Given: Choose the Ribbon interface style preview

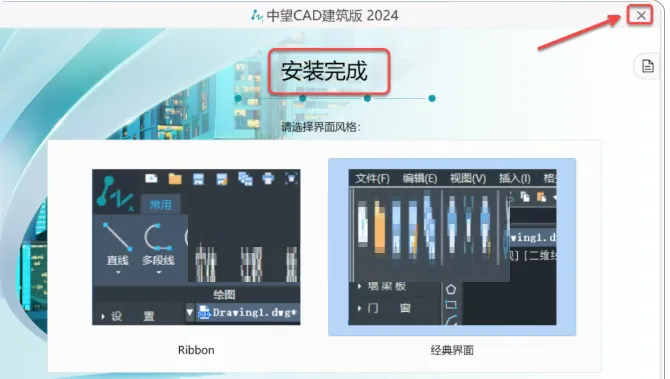Looking at the screenshot, I should click(x=196, y=247).
